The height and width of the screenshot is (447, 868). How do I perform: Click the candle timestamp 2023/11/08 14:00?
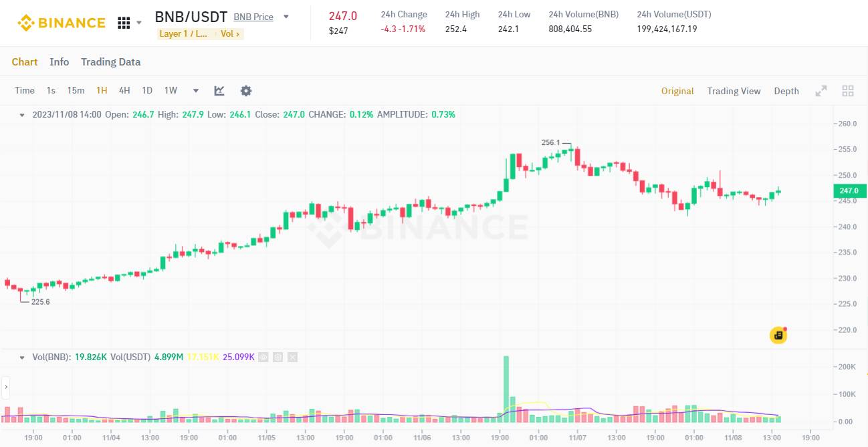(x=67, y=115)
